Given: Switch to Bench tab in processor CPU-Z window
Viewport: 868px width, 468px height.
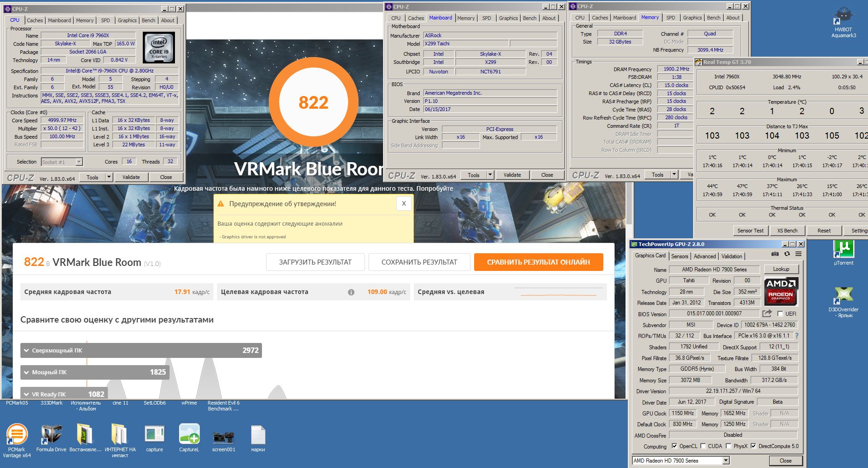Looking at the screenshot, I should [x=148, y=20].
